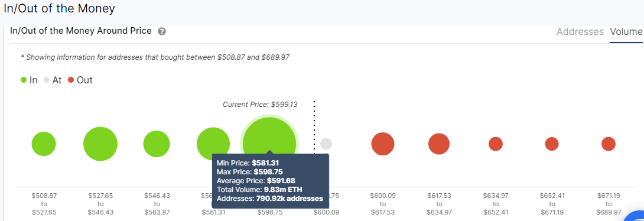Click the $617.53 to $634.97 red bubble
The image size is (644, 221).
tap(439, 144)
